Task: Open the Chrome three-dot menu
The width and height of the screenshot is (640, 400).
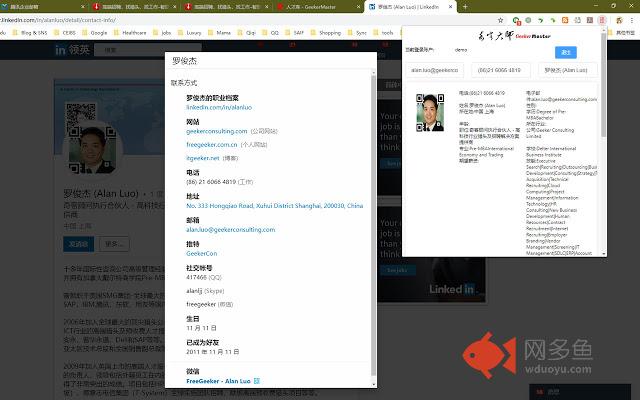Action: pyautogui.click(x=632, y=20)
